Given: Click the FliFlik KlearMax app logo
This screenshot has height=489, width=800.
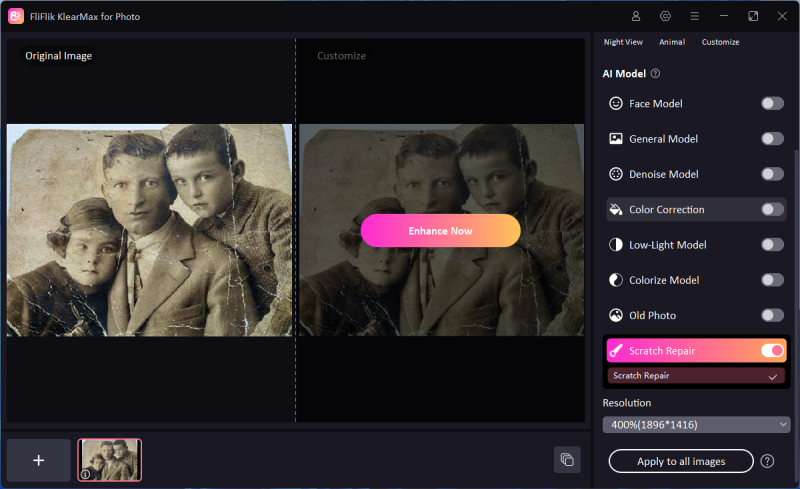Looking at the screenshot, I should coord(16,16).
